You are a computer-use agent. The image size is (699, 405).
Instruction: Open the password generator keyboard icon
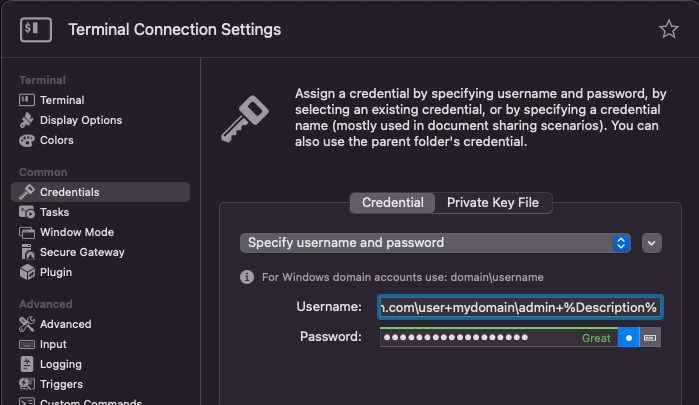point(650,338)
